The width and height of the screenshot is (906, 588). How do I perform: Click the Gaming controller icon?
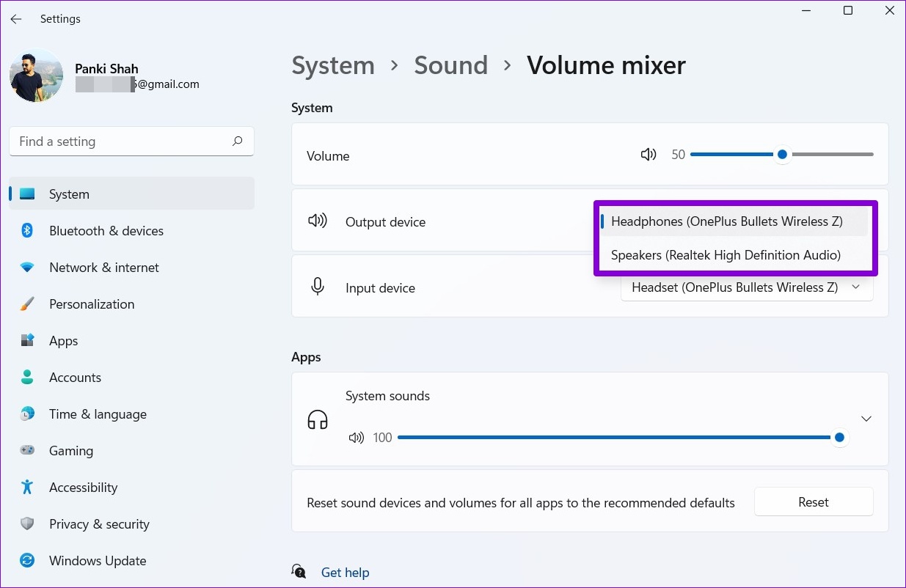click(x=27, y=451)
